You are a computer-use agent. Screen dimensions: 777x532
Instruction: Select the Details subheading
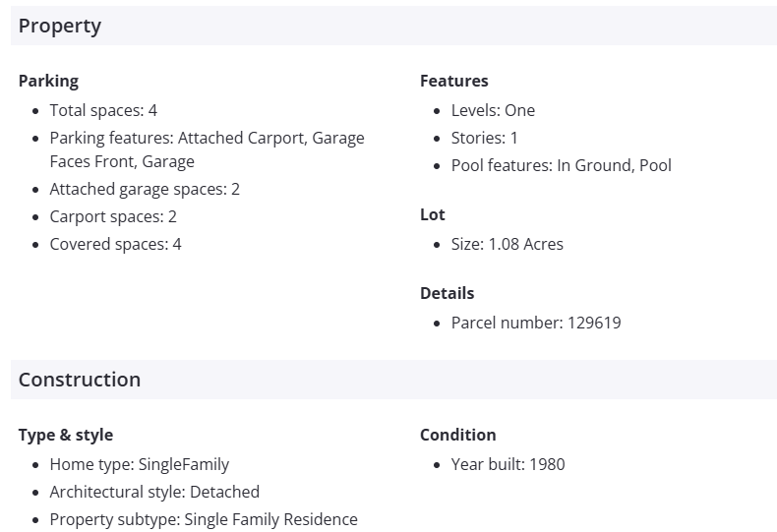(x=448, y=293)
